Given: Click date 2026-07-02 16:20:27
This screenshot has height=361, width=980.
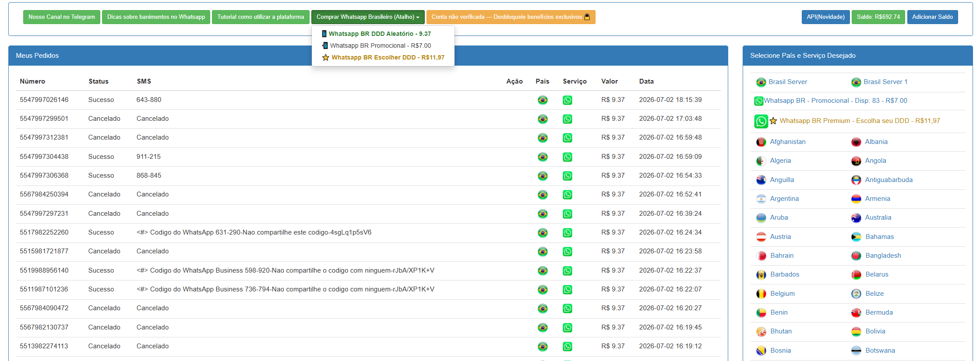Looking at the screenshot, I should coord(670,308).
